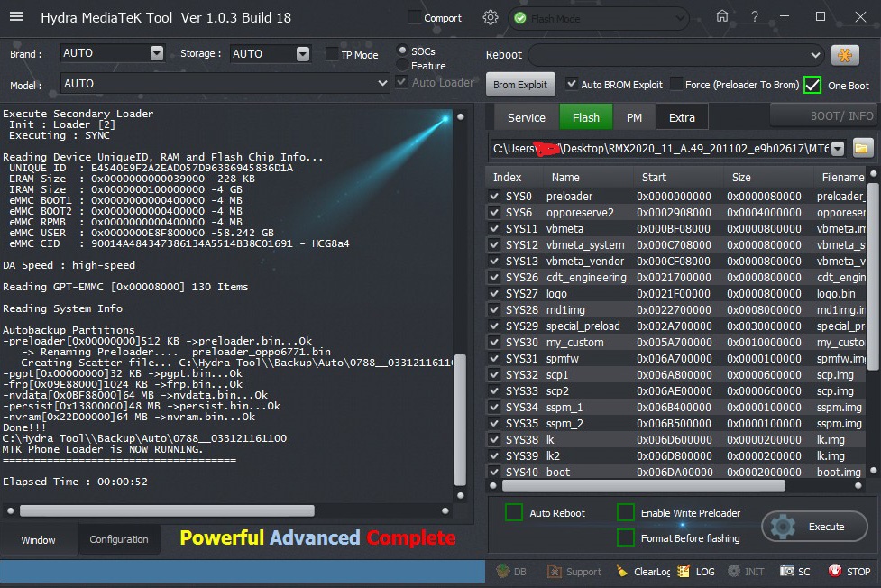Select SOCs radio option
Viewport: 881px width, 588px height.
tap(402, 51)
